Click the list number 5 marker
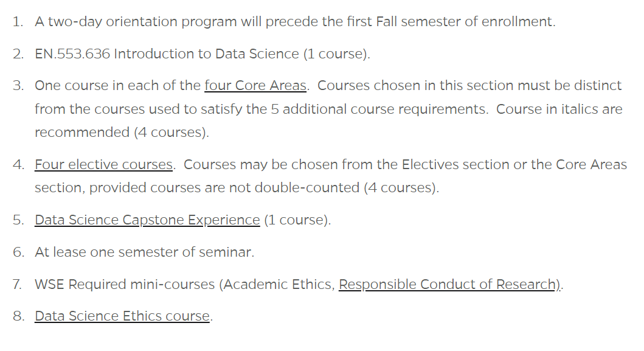Screen dimensions: 644x351 (18, 220)
